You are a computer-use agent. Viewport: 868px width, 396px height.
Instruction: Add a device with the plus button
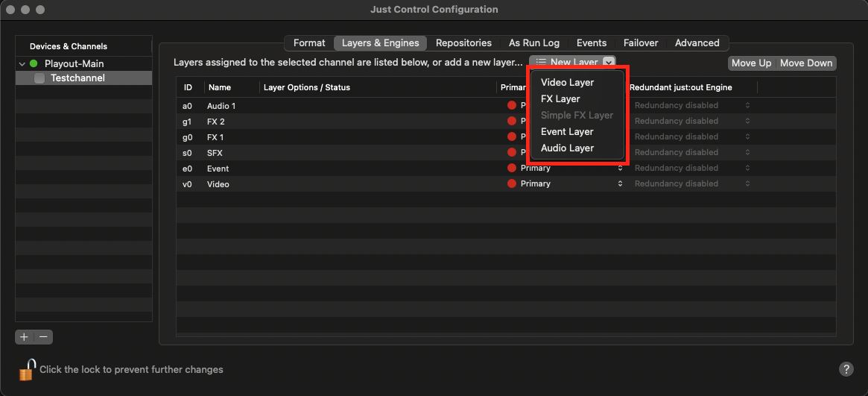point(25,337)
